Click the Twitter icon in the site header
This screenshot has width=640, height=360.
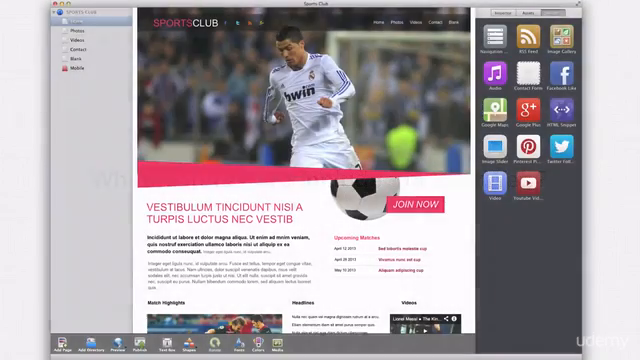click(x=238, y=23)
